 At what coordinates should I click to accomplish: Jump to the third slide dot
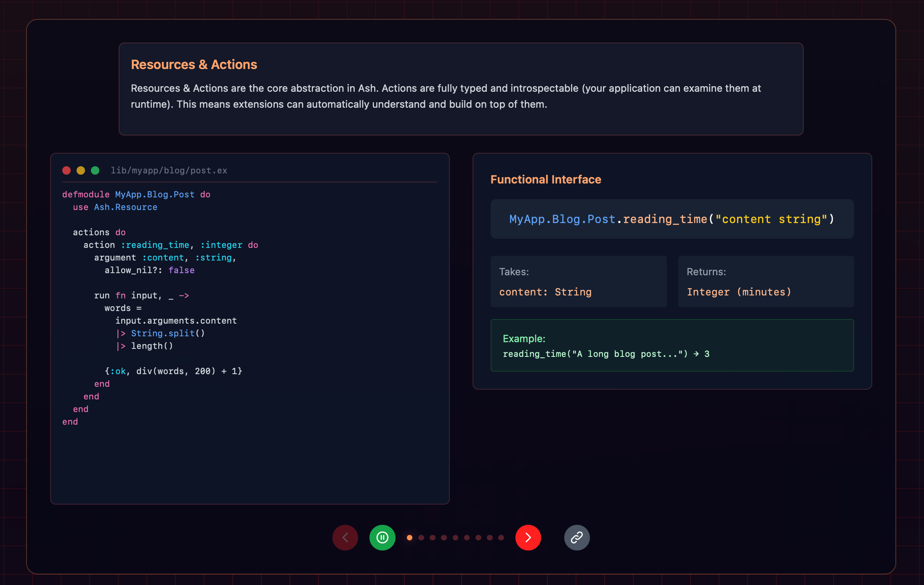click(x=433, y=537)
